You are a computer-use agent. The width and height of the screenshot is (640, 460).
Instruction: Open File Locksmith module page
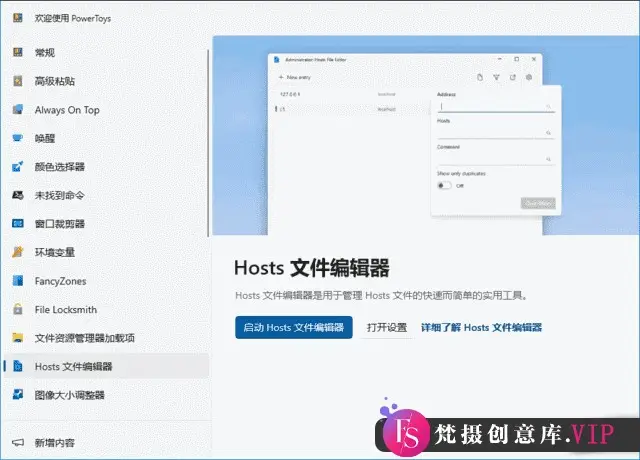point(106,309)
